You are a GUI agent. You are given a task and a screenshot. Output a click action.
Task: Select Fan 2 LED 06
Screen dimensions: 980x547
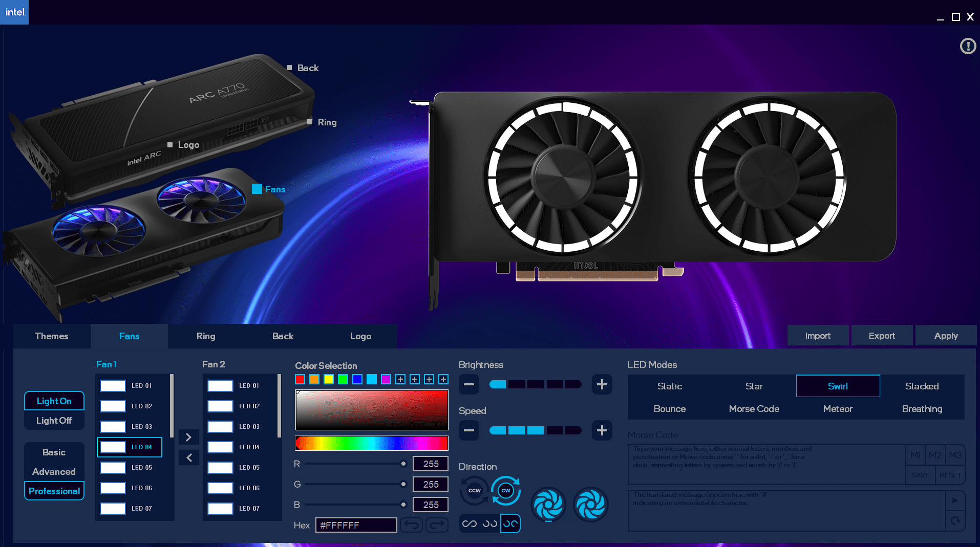point(237,488)
